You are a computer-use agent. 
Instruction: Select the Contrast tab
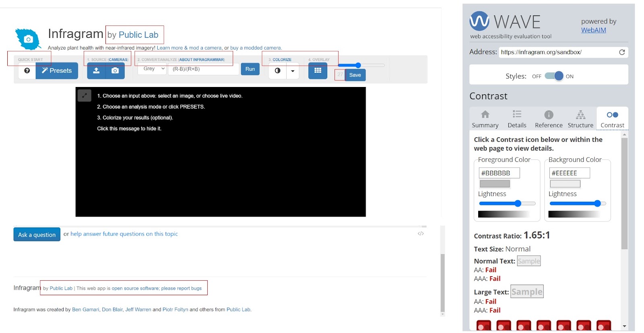(612, 119)
